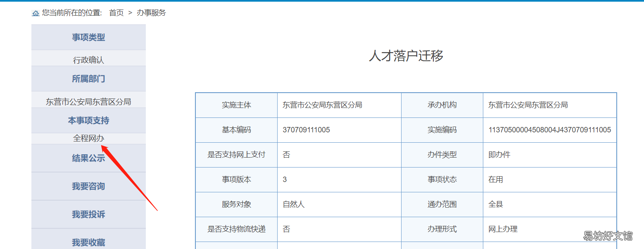Viewport: 644px width, 249px height.
Task: Click the 网上办理 value cell
Action: (550, 229)
